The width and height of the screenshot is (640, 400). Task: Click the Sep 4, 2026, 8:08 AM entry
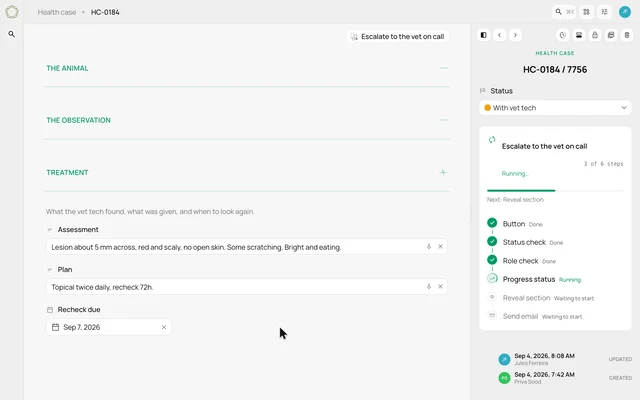[x=544, y=356]
